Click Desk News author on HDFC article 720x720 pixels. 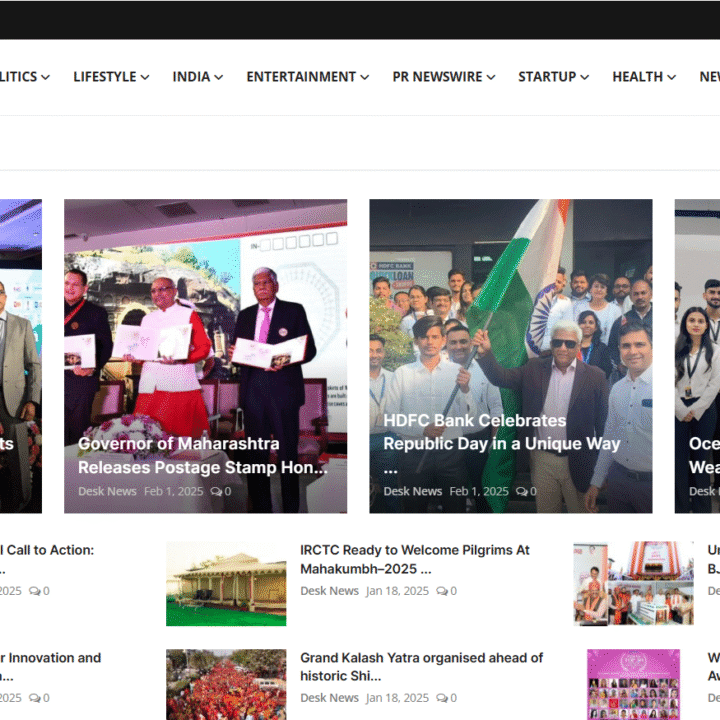pos(412,492)
